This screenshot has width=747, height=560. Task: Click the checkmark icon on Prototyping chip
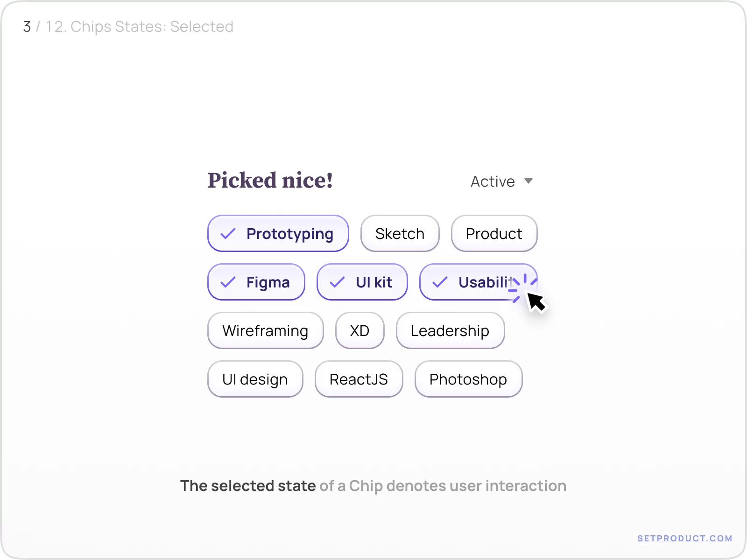[x=229, y=233]
